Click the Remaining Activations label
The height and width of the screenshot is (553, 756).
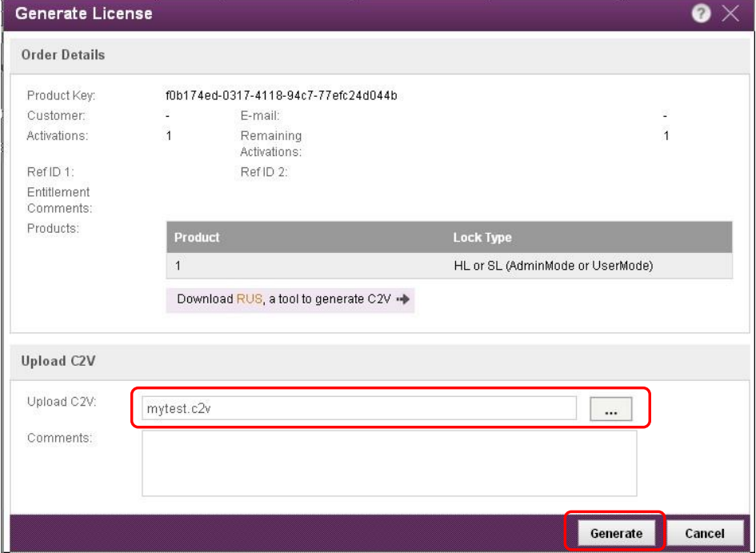tap(271, 143)
